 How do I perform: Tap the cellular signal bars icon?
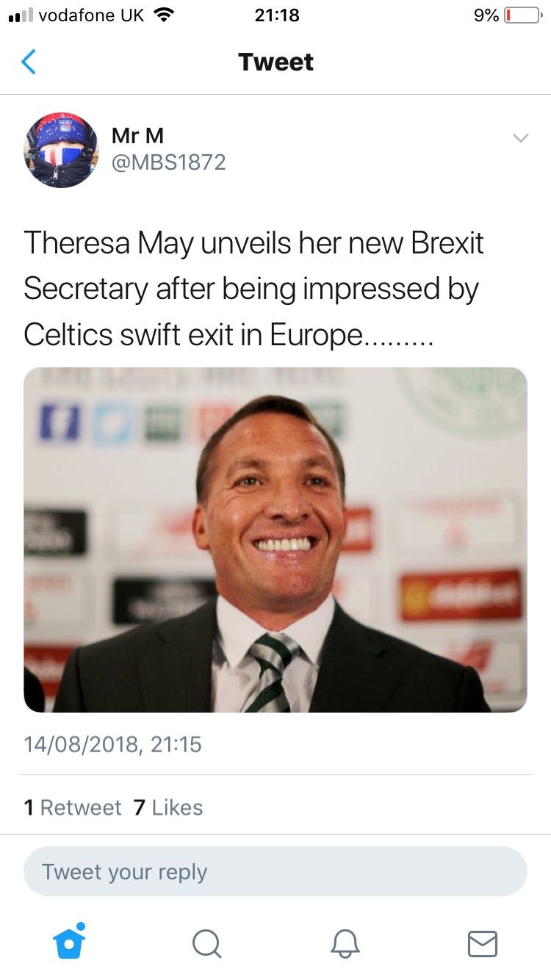point(19,15)
